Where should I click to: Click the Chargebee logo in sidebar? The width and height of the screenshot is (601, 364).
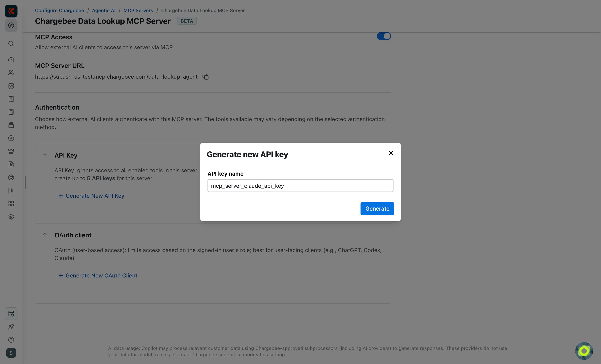click(x=11, y=11)
